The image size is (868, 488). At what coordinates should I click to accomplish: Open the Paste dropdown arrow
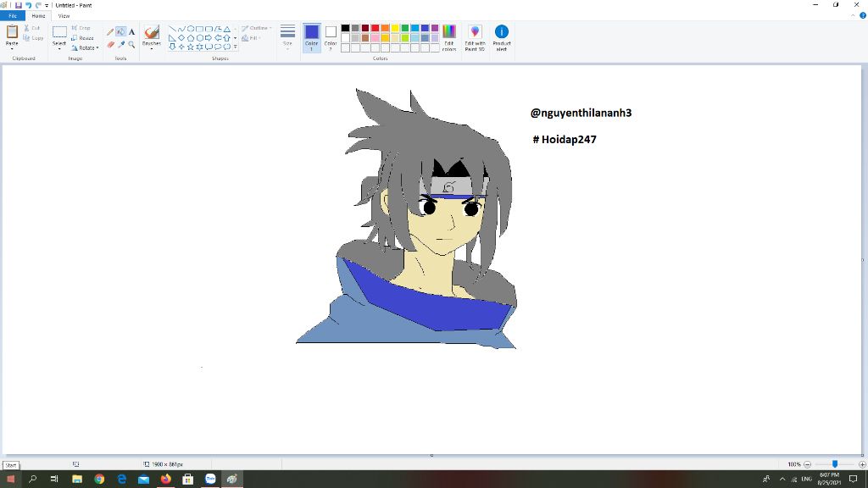[x=12, y=48]
